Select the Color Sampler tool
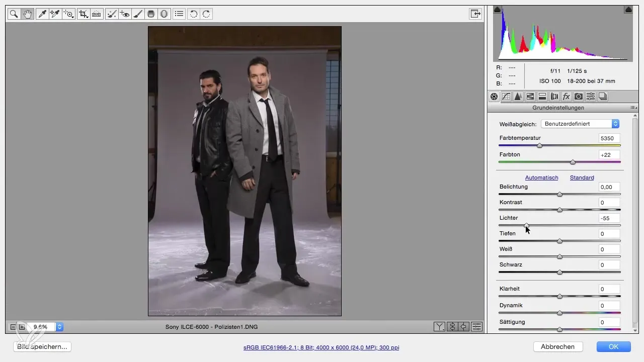This screenshot has height=362, width=644. (x=55, y=14)
